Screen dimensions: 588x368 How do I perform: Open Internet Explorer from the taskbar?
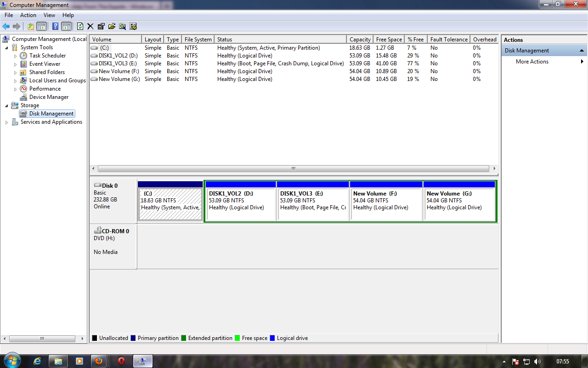coord(38,361)
